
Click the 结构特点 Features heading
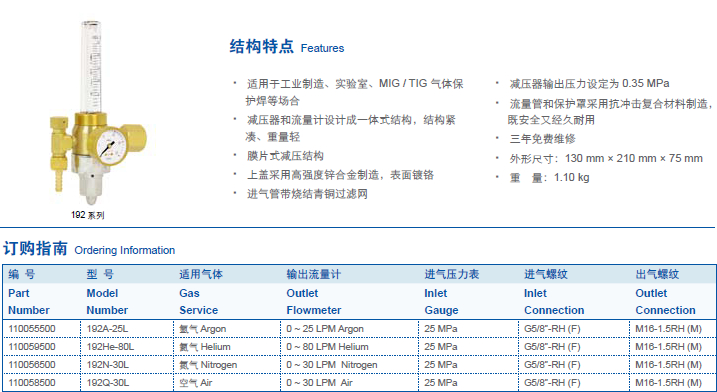coord(287,47)
